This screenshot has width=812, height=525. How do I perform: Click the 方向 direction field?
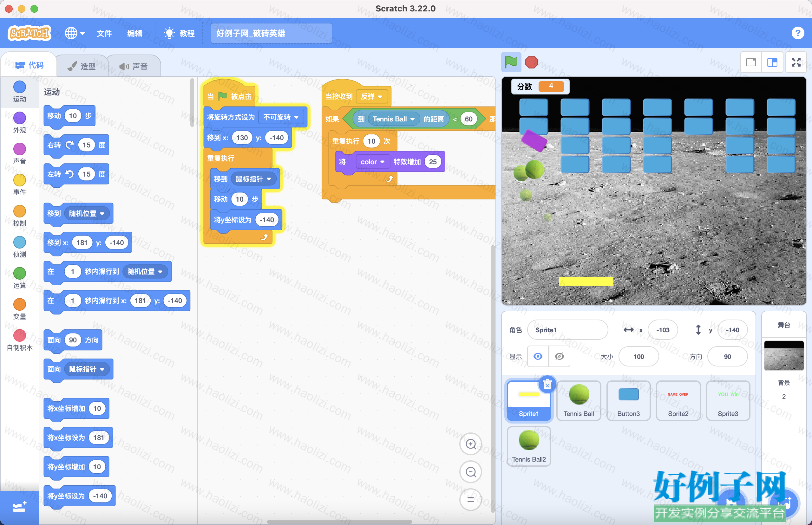(727, 356)
